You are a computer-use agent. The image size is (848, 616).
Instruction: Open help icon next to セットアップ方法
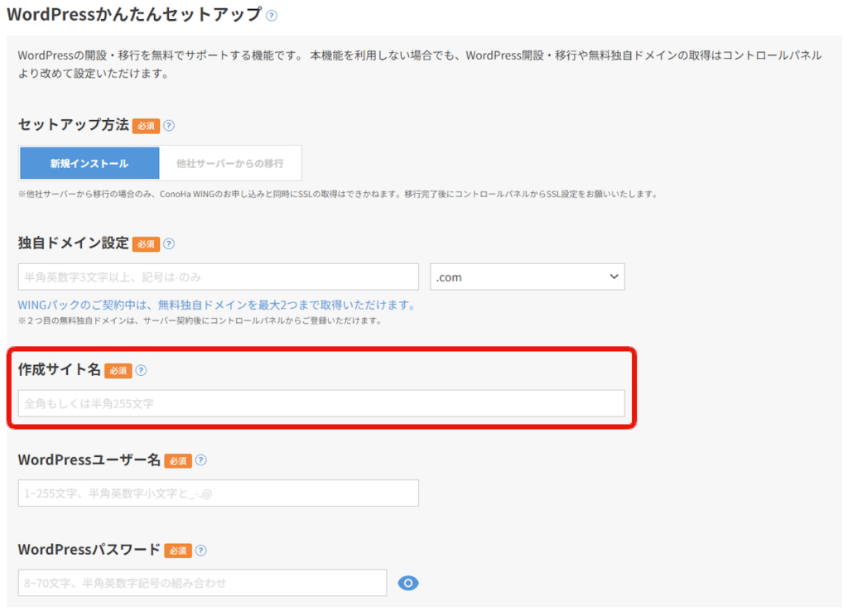(x=169, y=126)
